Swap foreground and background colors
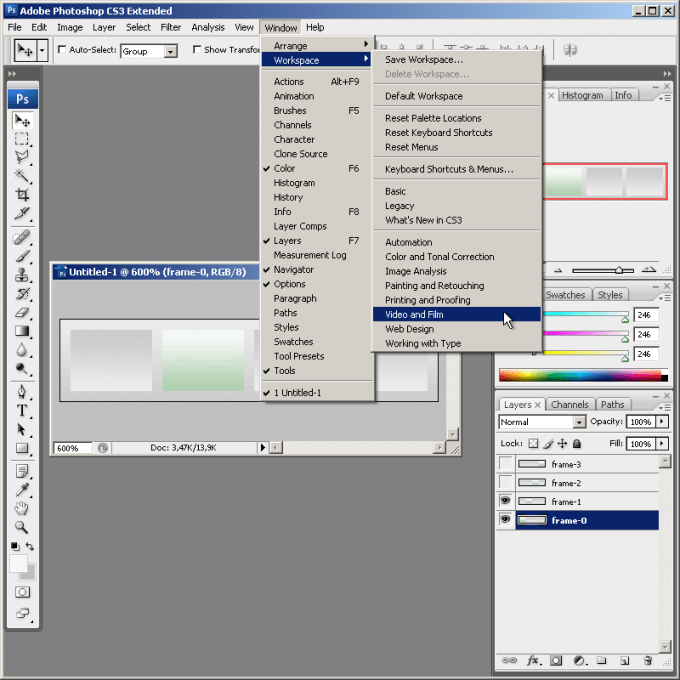 point(29,546)
